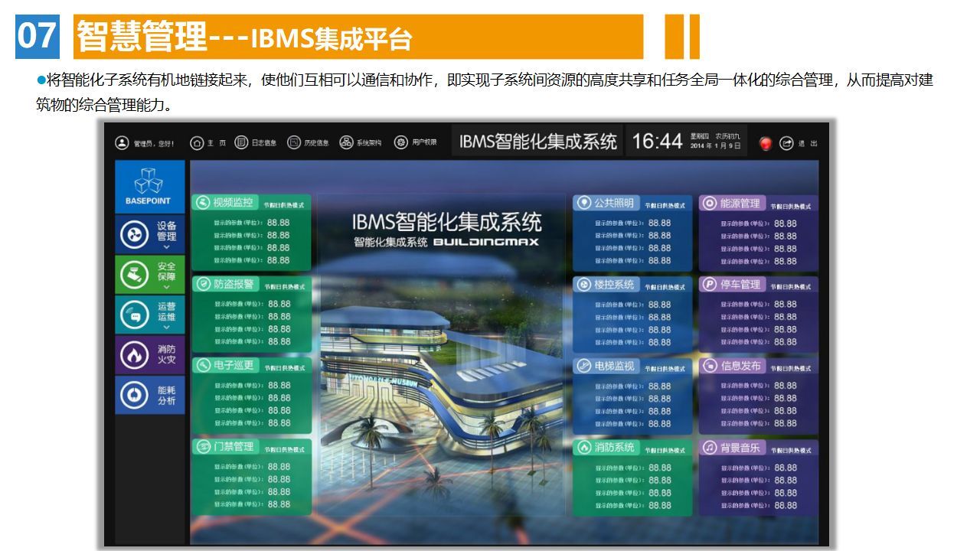980x551 pixels.
Task: Open the 停车管理 panel title
Action: tap(740, 285)
